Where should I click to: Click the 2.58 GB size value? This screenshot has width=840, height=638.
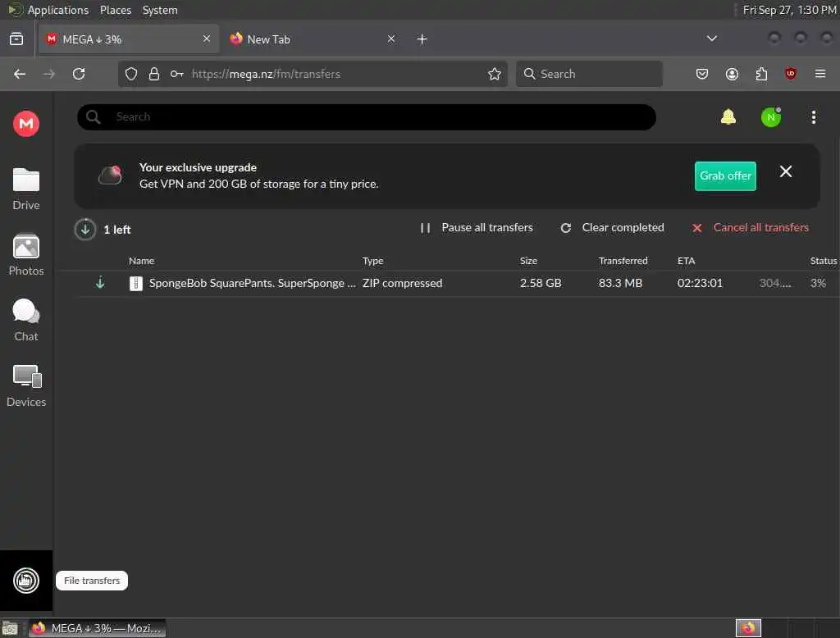[x=541, y=283]
